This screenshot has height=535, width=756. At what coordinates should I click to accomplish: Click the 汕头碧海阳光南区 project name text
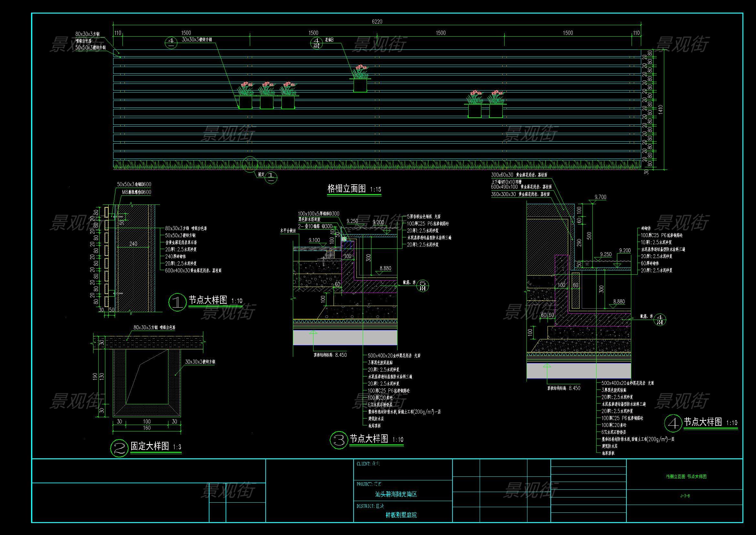pos(396,494)
